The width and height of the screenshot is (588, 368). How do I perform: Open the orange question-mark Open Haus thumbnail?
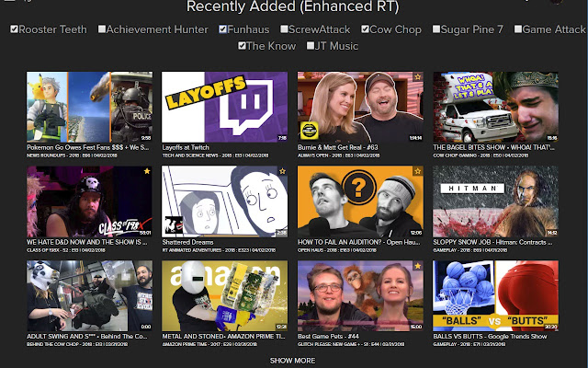tap(360, 201)
